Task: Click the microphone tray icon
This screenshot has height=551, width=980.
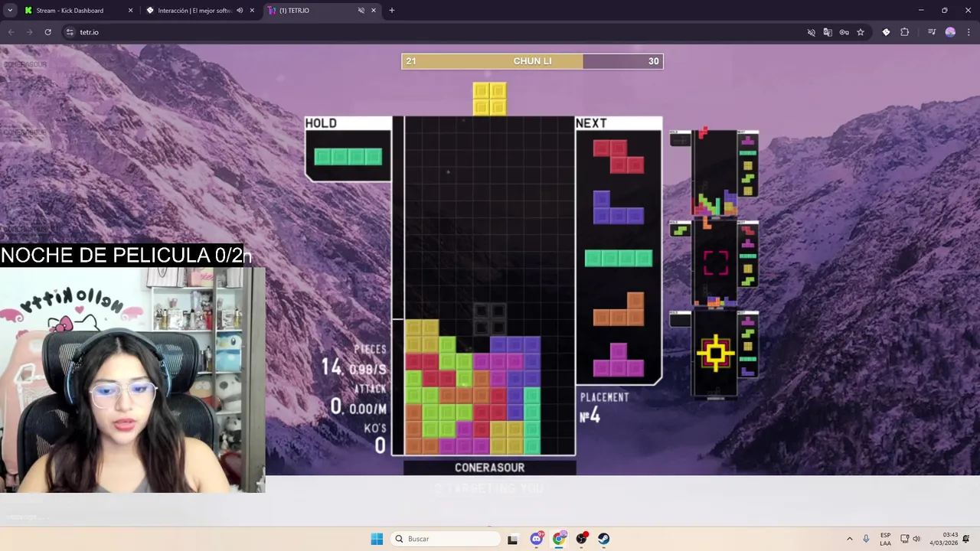Action: 866,539
